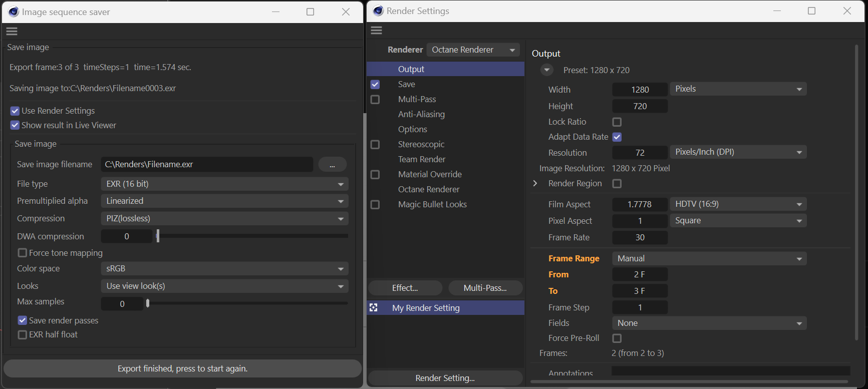Open the File type dropdown
Screen dimensions: 868x389
point(224,184)
